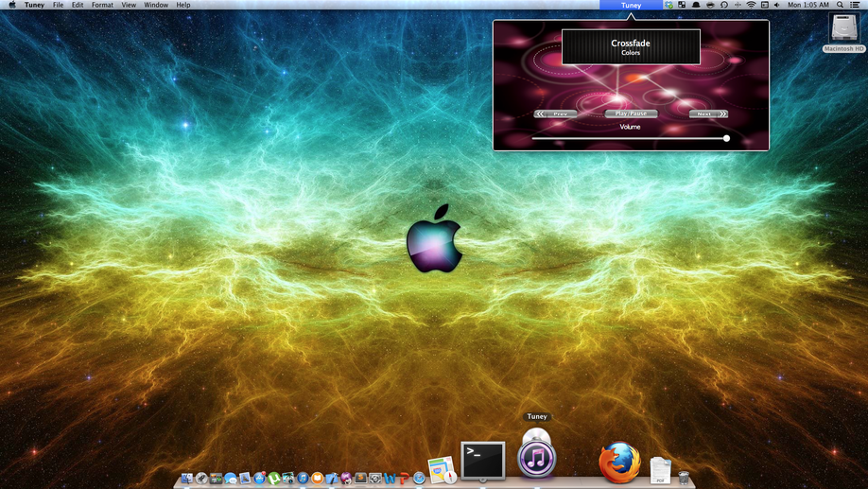Launch Firefox from the Dock
This screenshot has height=489, width=868.
point(619,463)
